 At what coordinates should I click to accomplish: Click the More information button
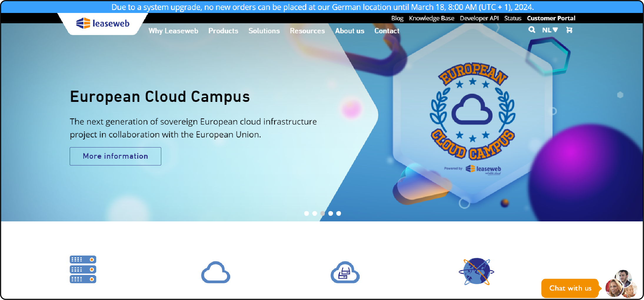(115, 156)
